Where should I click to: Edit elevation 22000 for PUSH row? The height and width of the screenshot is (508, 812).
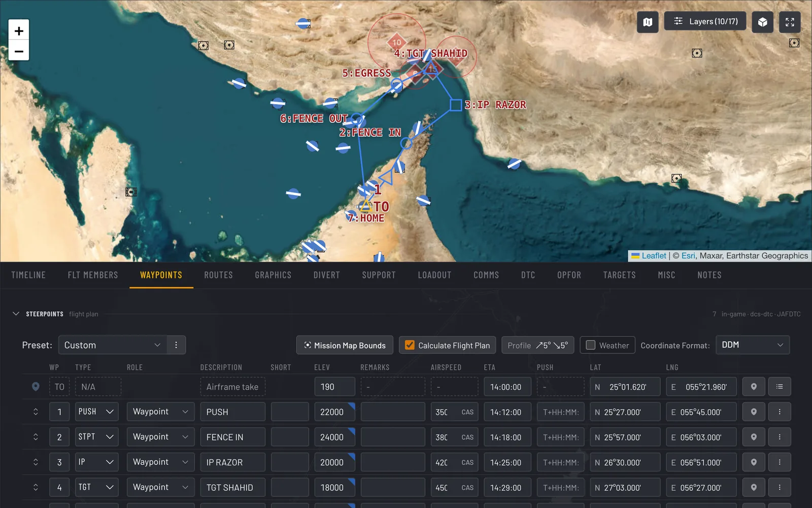tap(334, 411)
